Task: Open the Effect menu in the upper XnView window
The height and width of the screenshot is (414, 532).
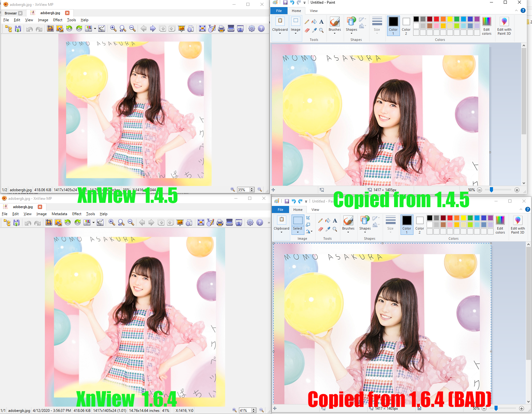Action: (x=58, y=20)
